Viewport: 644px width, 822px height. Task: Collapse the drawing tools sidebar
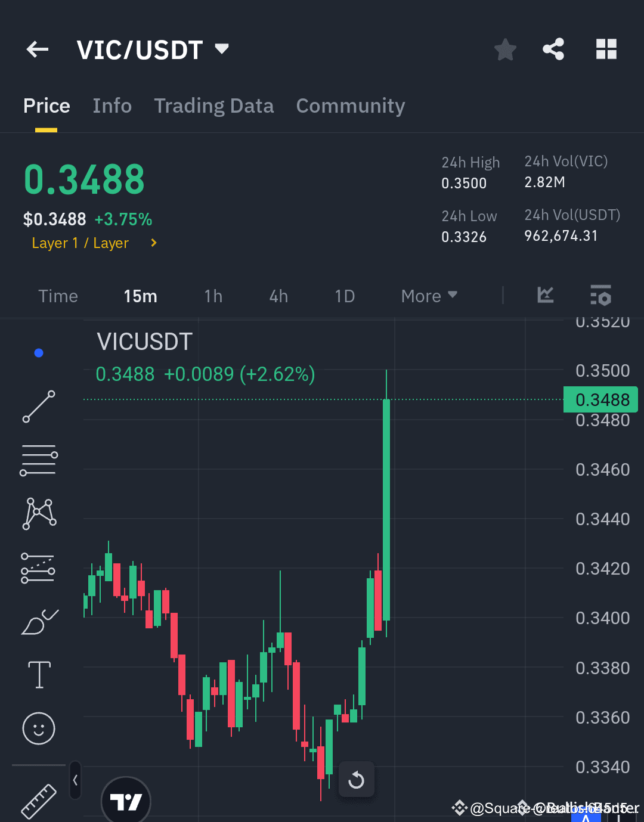[75, 780]
